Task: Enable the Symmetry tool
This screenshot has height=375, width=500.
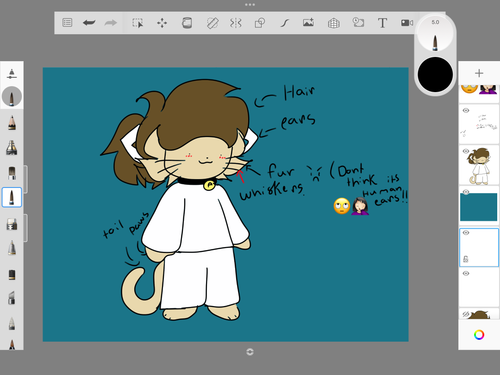Action: pos(235,23)
